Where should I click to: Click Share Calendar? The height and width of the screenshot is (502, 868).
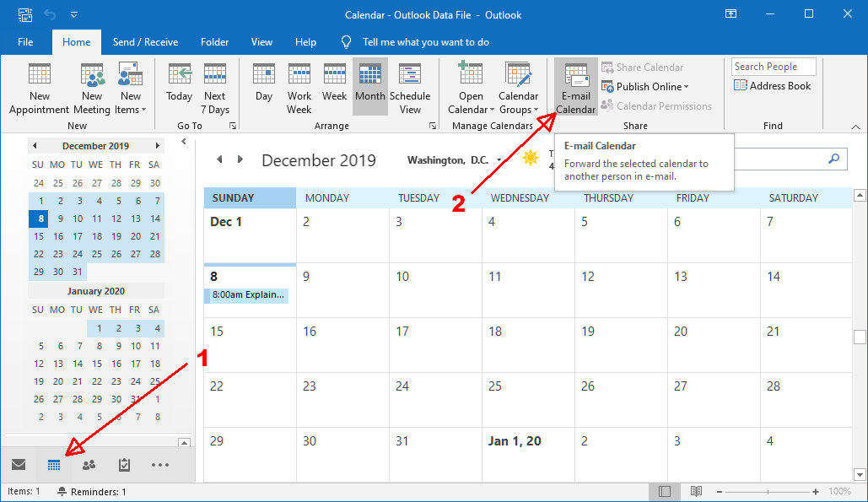642,67
